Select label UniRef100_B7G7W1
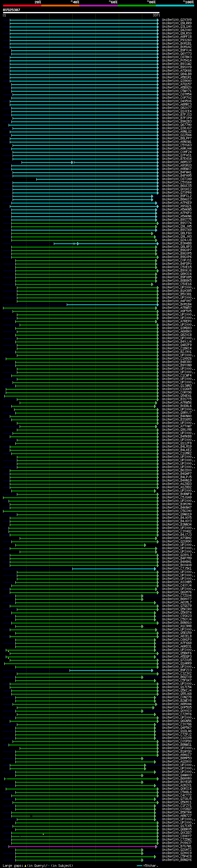The height and width of the screenshot is (868, 197). [x=177, y=846]
